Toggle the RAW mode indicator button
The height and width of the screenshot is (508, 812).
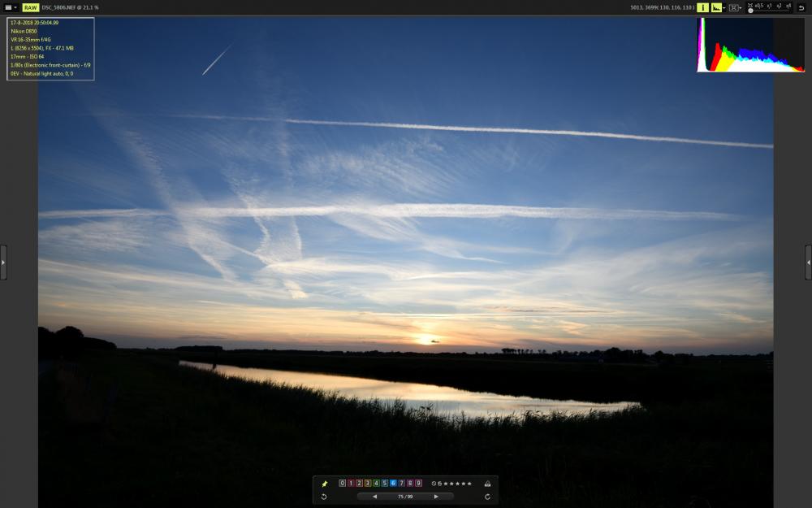tap(31, 7)
